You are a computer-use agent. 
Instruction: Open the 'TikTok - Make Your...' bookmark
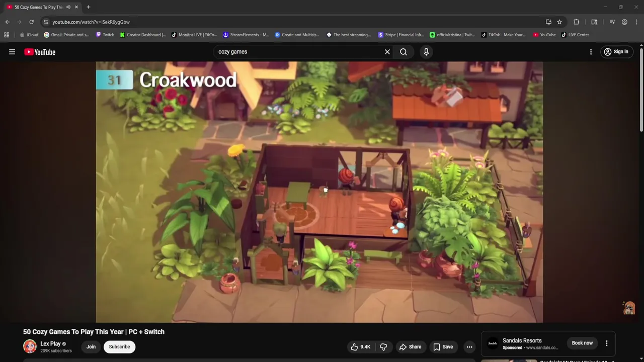coord(503,35)
